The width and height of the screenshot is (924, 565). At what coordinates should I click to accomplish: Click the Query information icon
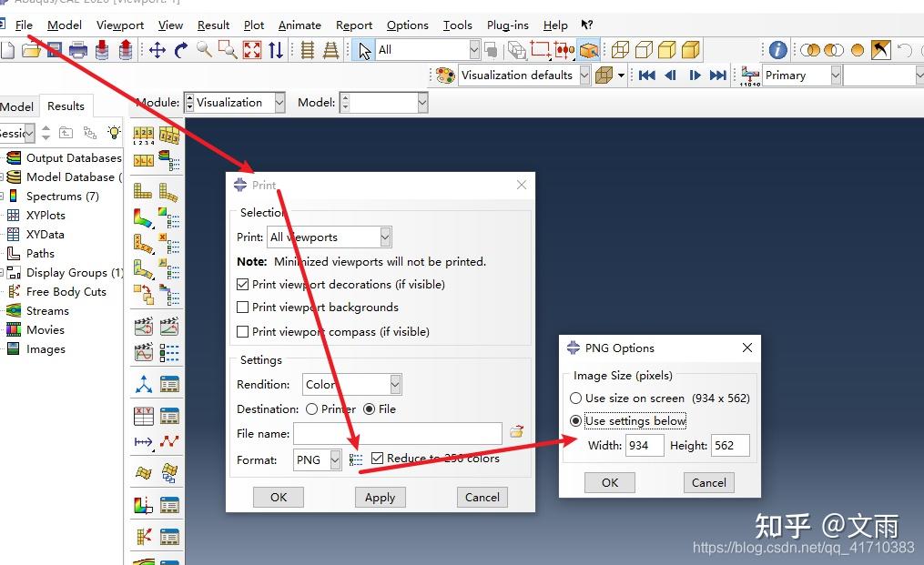point(777,50)
